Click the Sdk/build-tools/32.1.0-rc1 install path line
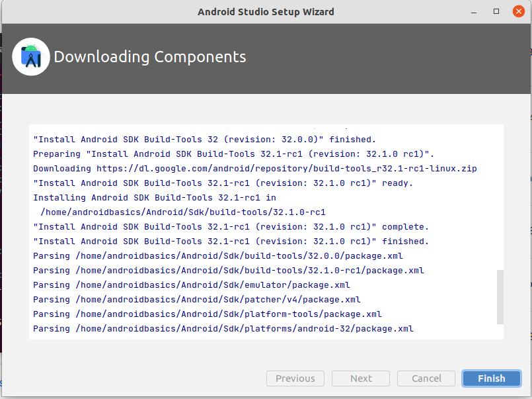Image resolution: width=532 pixels, height=399 pixels. point(183,212)
